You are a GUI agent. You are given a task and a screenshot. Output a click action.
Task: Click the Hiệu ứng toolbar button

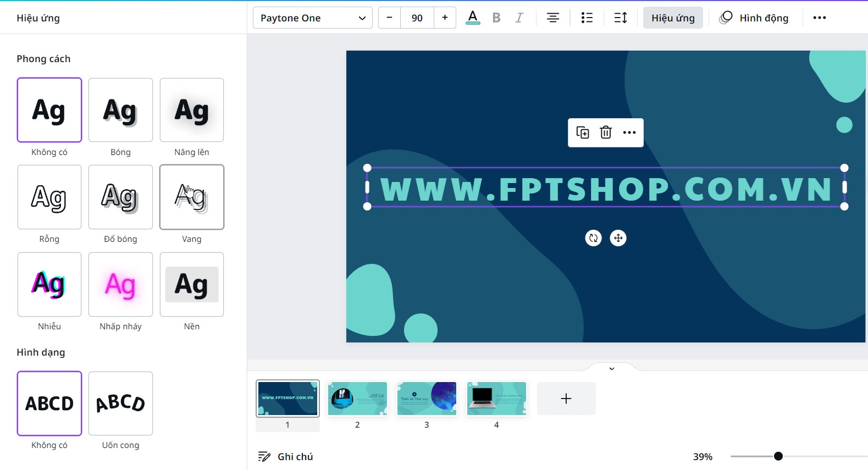click(x=673, y=18)
